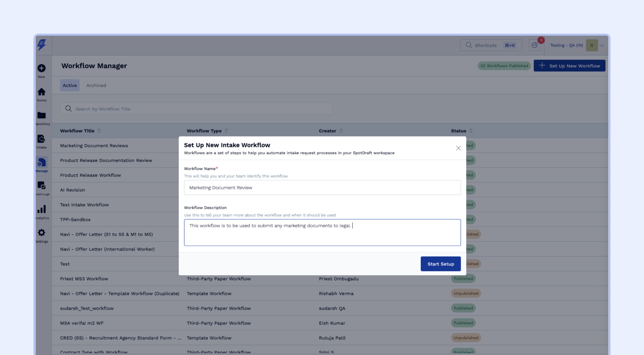
Task: Open the Intake sidebar icon
Action: [x=42, y=139]
